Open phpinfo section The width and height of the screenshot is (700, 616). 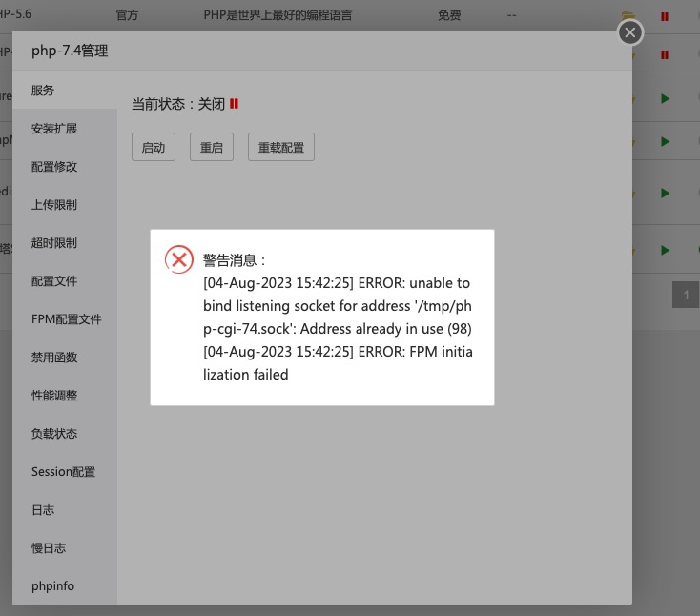pos(65,585)
